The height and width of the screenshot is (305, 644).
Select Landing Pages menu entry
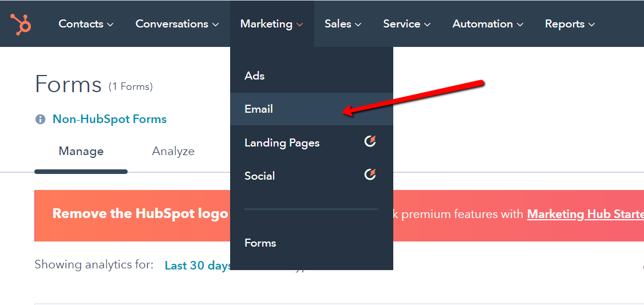click(282, 142)
